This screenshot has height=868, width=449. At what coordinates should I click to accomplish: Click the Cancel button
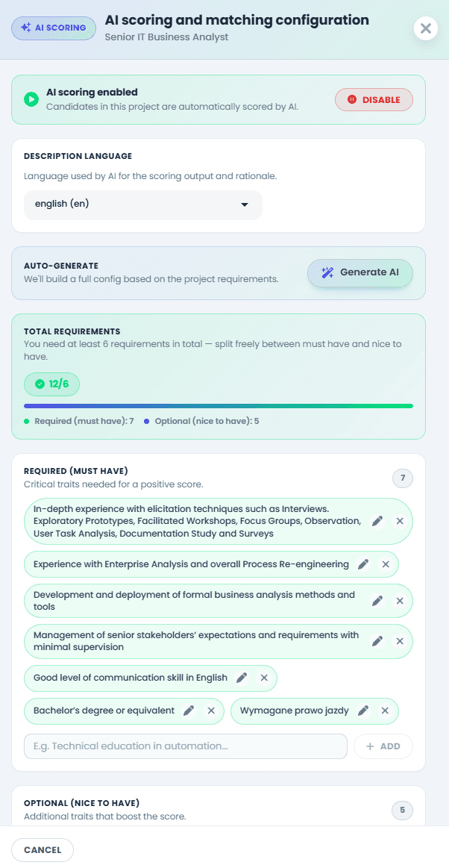tap(42, 850)
